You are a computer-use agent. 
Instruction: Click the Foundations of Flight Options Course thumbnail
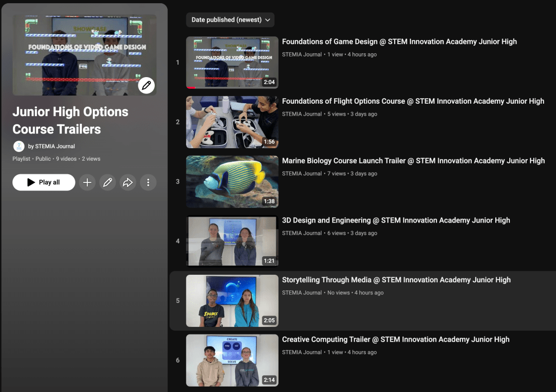[232, 122]
